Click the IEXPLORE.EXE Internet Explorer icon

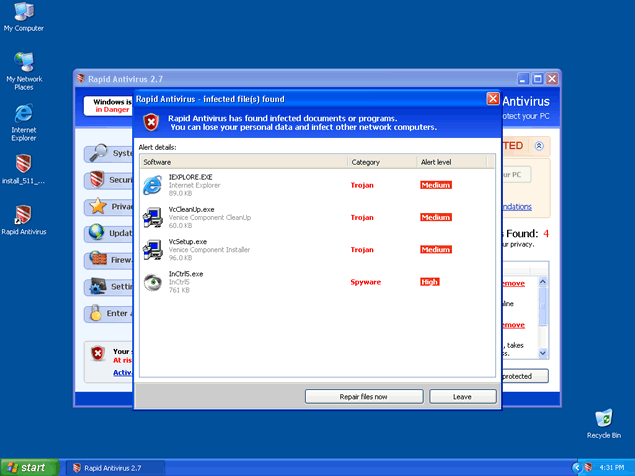(x=152, y=184)
